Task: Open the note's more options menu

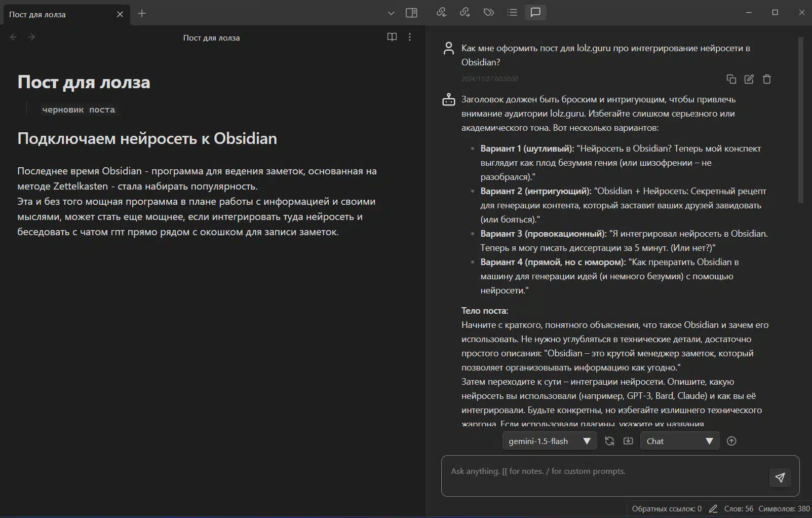Action: [x=410, y=37]
